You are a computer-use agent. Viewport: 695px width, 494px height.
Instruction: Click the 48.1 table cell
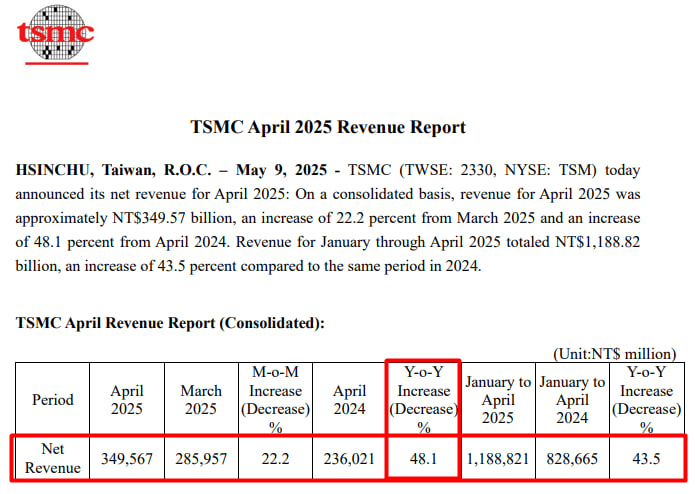pyautogui.click(x=423, y=459)
